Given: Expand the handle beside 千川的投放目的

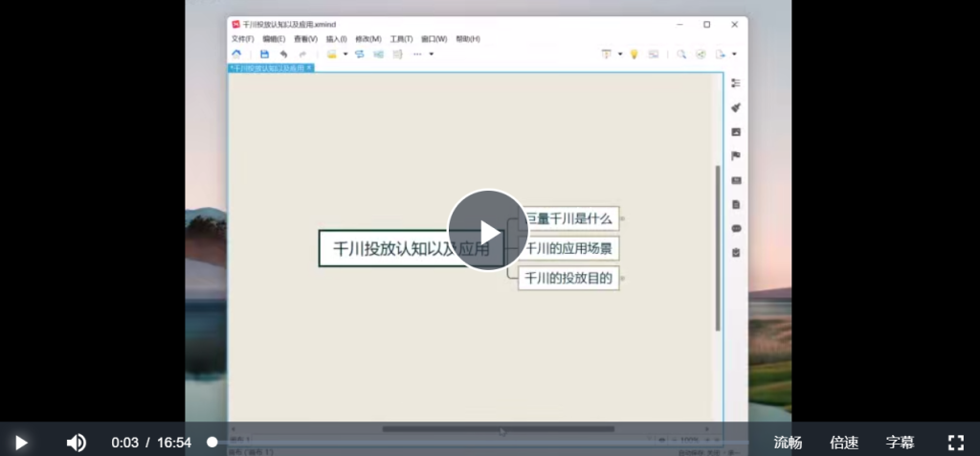Looking at the screenshot, I should 622,279.
